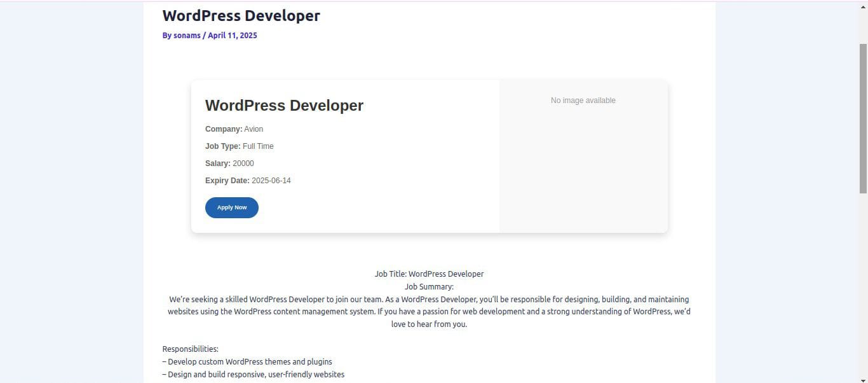Click the No image available placeholder

583,100
